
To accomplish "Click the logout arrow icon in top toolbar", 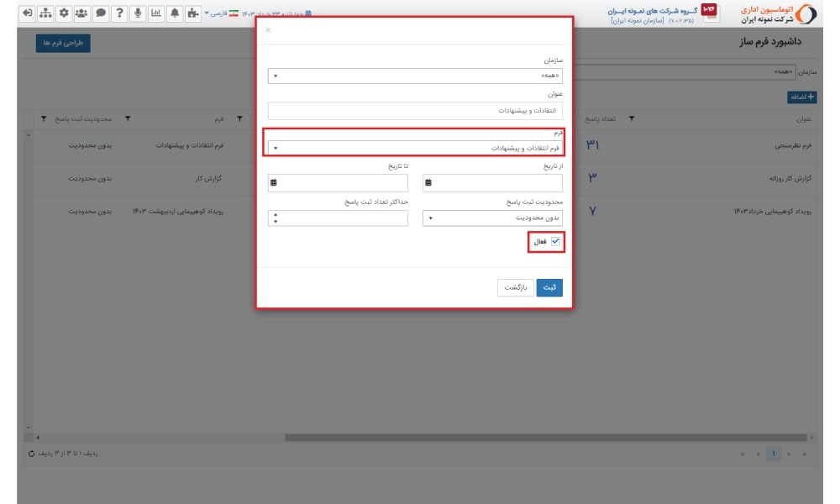I will [x=27, y=13].
